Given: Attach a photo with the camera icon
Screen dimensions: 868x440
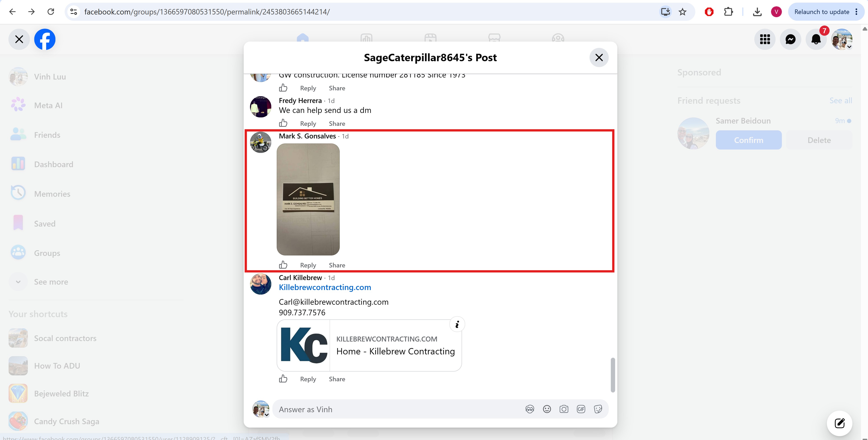Looking at the screenshot, I should [564, 409].
